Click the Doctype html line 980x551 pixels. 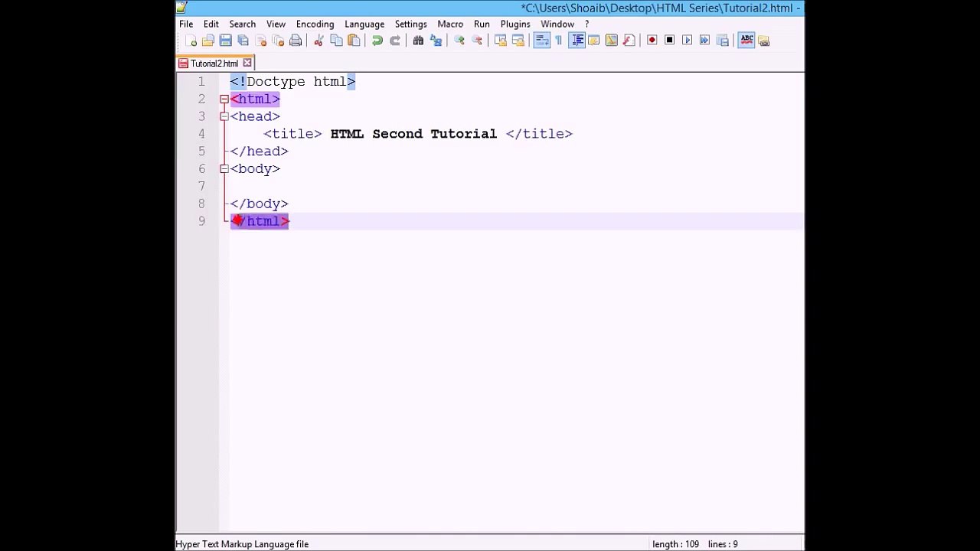pyautogui.click(x=292, y=81)
